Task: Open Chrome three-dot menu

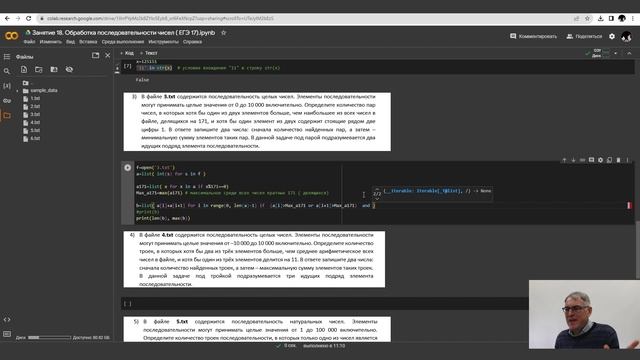Action: 633,18
